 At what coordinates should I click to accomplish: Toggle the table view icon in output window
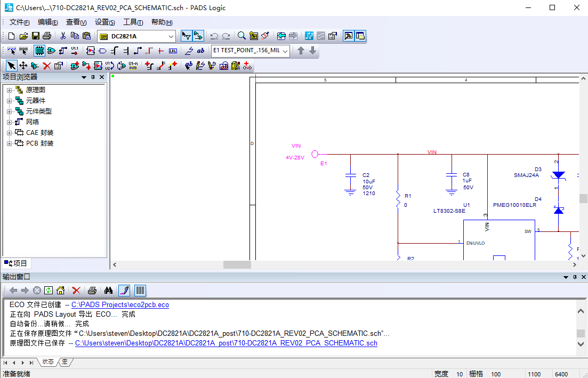(x=140, y=291)
